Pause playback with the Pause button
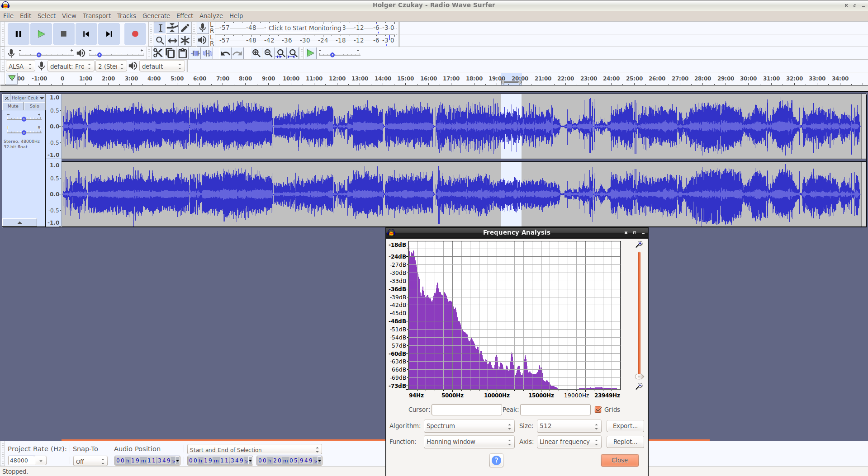The image size is (868, 476). tap(19, 34)
